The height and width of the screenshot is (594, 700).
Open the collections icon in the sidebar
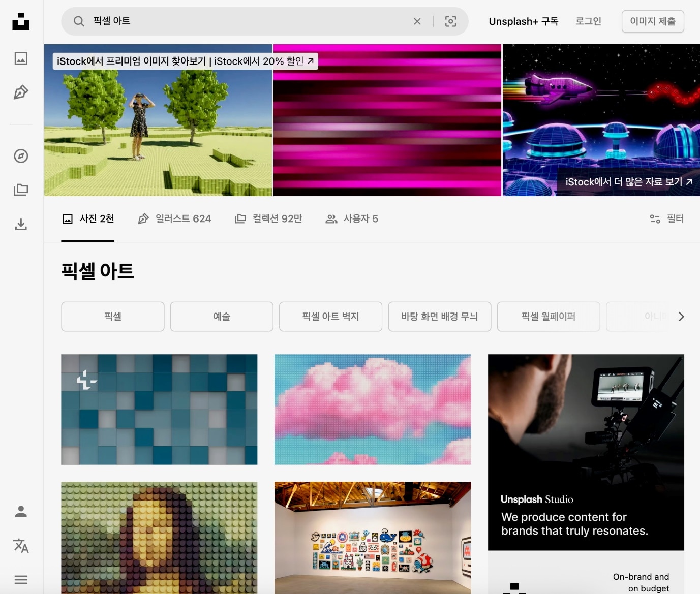(x=20, y=189)
